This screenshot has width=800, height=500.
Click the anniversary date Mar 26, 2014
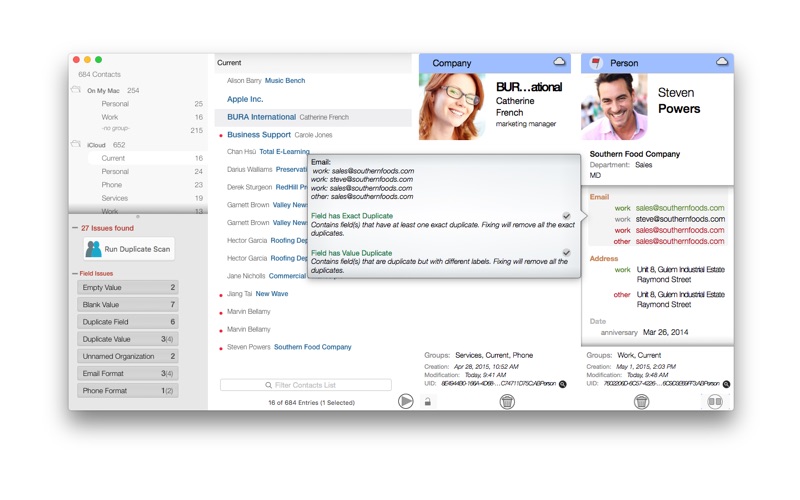click(x=665, y=332)
